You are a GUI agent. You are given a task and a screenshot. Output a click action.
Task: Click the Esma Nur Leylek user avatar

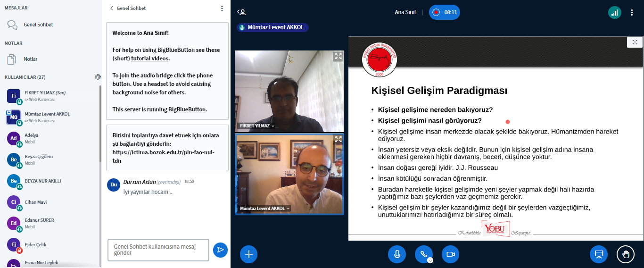[14, 264]
